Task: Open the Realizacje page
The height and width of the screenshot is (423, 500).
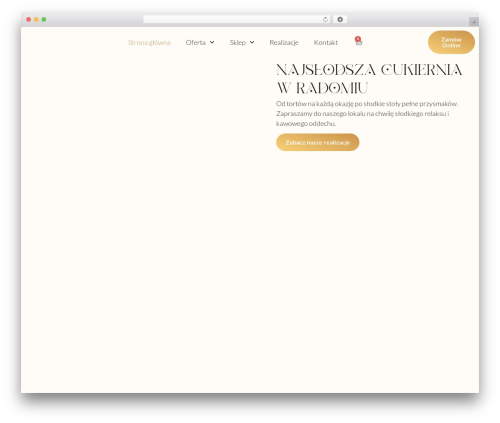Action: [284, 42]
